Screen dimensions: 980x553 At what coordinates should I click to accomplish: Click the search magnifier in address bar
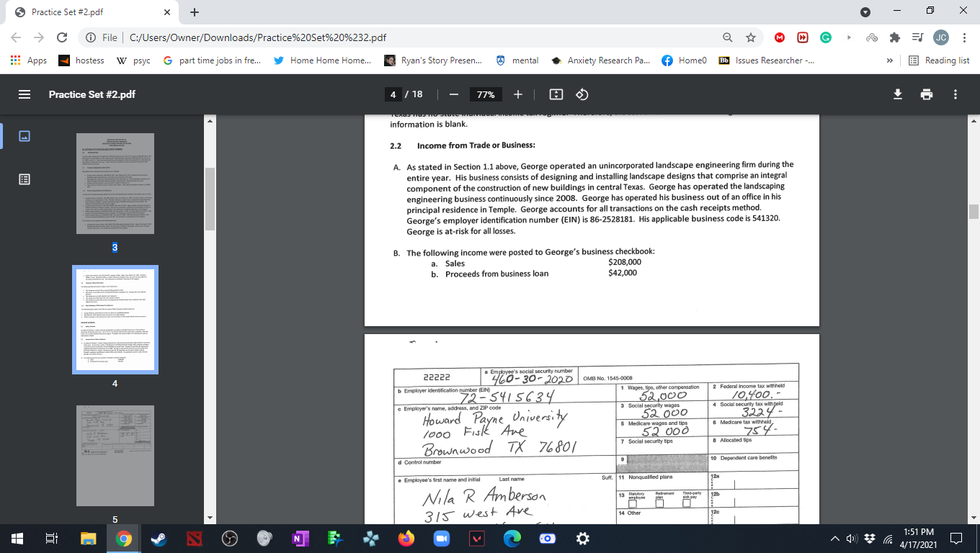click(x=729, y=37)
